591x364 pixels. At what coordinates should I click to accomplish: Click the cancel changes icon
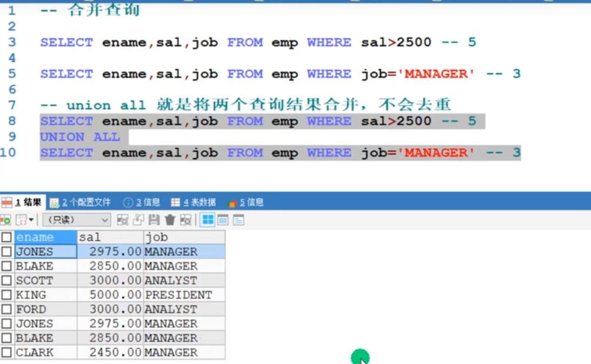click(x=185, y=220)
